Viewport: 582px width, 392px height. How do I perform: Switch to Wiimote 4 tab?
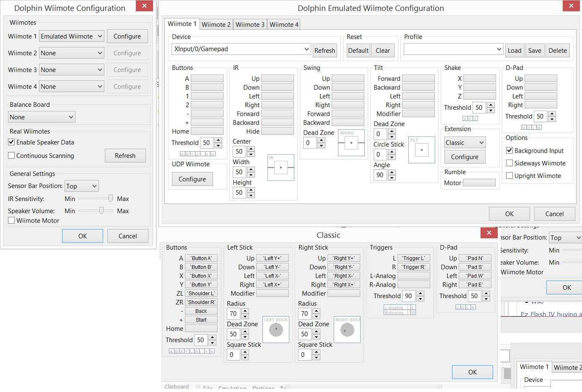tap(284, 25)
